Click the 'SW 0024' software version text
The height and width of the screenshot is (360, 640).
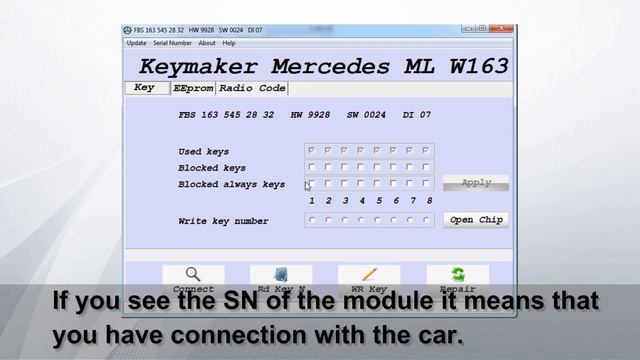pos(366,115)
